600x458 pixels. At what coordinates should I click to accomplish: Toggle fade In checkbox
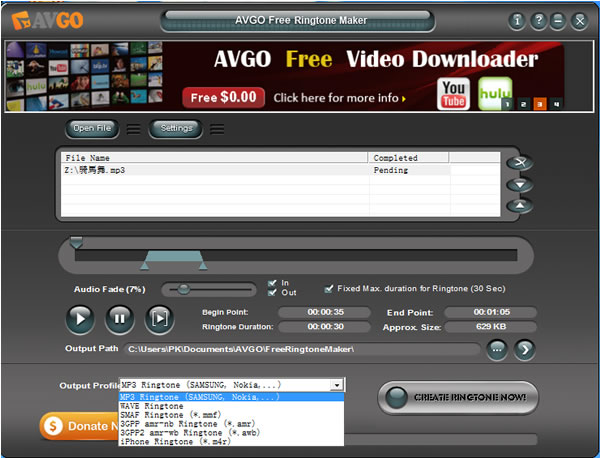click(272, 283)
